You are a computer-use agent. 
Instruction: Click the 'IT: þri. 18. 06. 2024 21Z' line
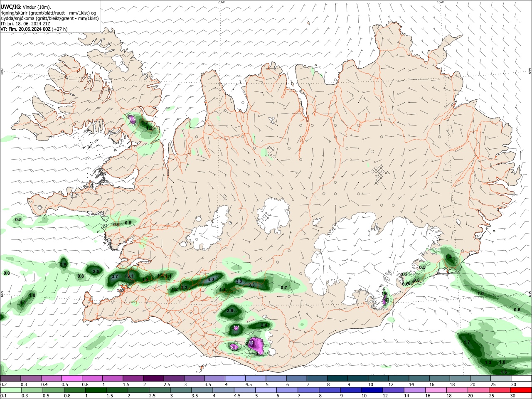tap(25, 24)
